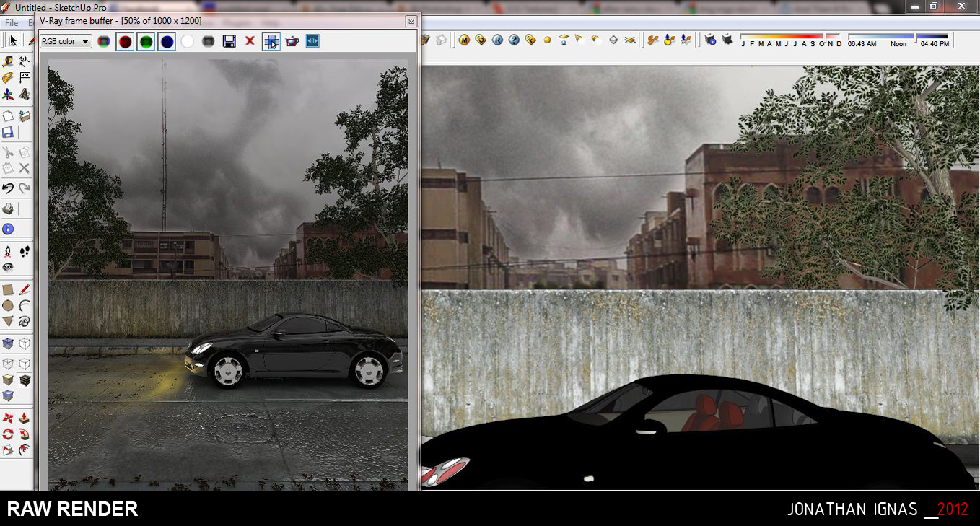Open the File menu in SketchUp
The height and width of the screenshot is (526, 980).
11,22
